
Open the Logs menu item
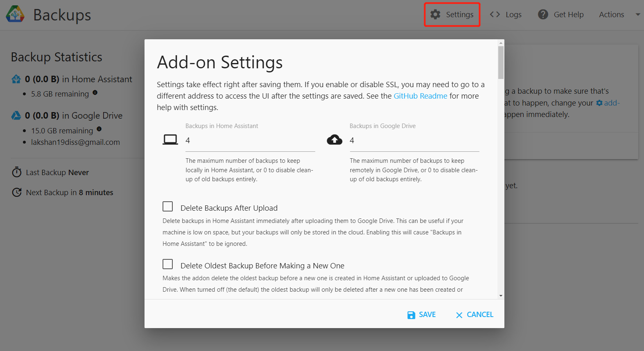click(x=506, y=14)
